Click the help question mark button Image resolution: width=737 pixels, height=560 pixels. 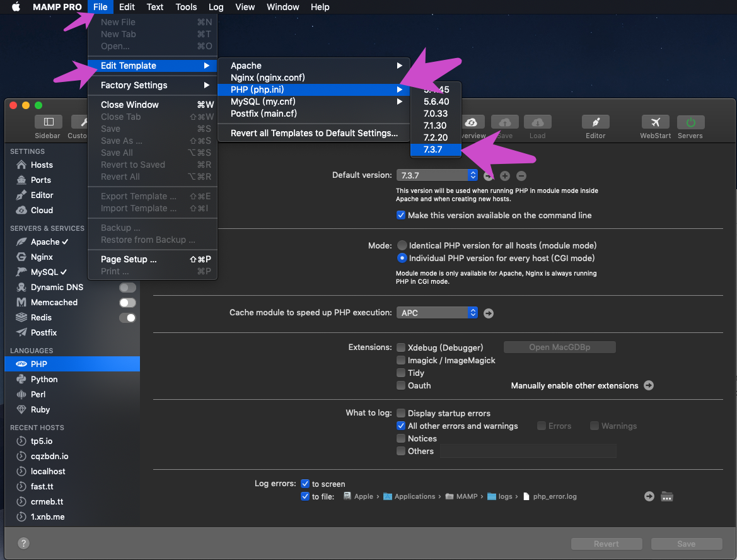coord(23,543)
